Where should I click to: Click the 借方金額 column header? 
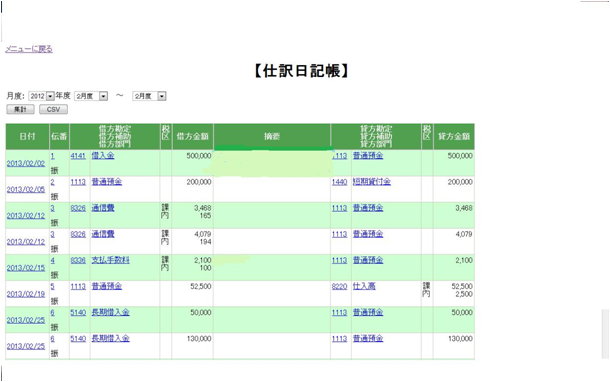click(193, 137)
